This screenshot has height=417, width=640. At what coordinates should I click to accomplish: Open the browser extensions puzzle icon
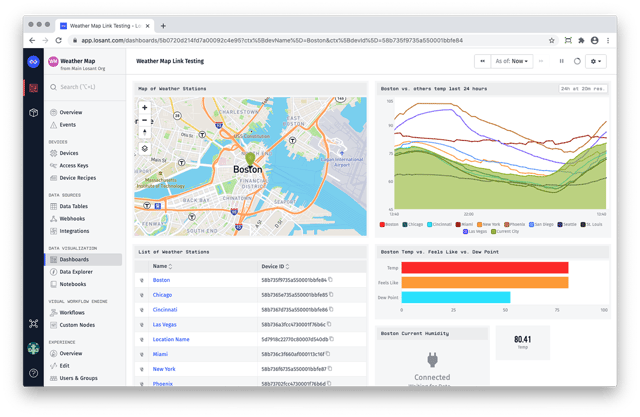(581, 40)
